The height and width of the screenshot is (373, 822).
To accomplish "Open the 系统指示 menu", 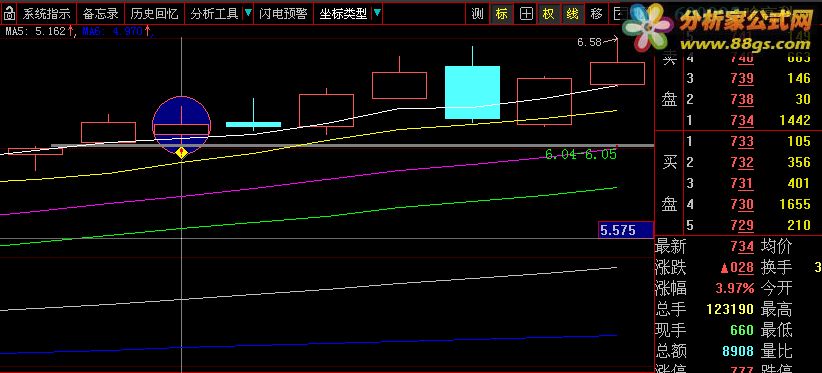I will click(47, 14).
